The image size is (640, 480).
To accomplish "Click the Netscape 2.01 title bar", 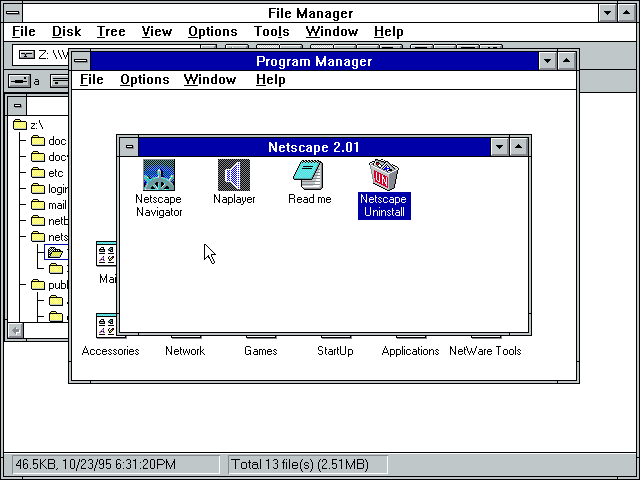I will click(x=314, y=147).
